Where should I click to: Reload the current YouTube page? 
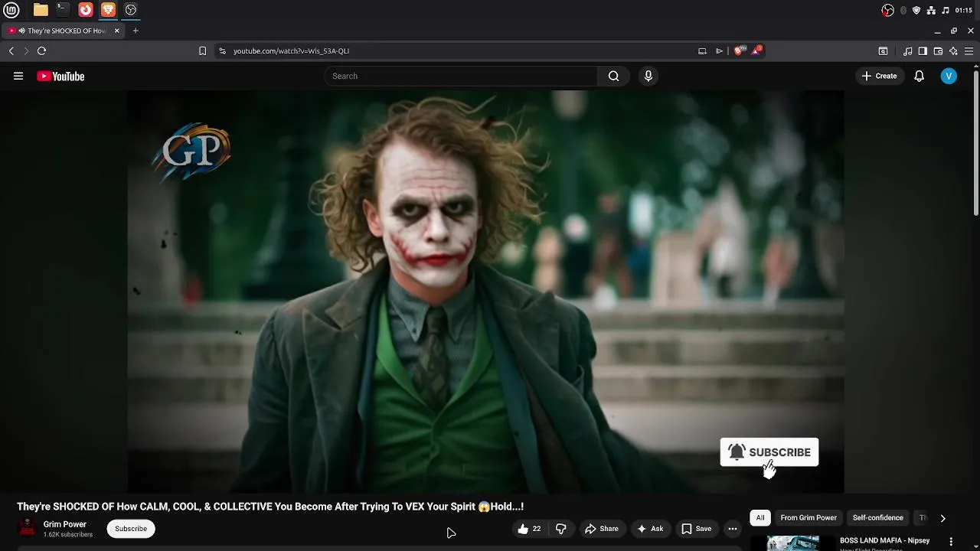pos(41,51)
